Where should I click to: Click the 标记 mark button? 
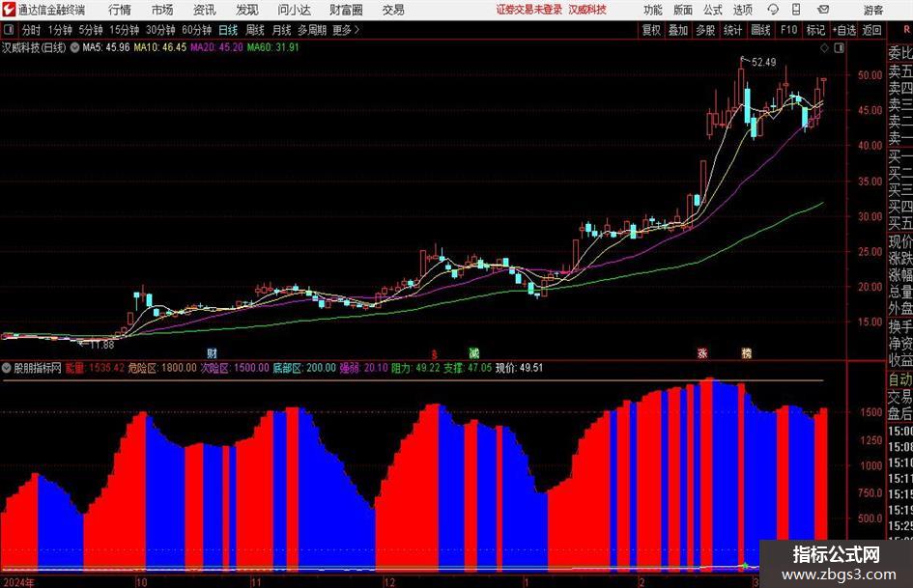[815, 30]
